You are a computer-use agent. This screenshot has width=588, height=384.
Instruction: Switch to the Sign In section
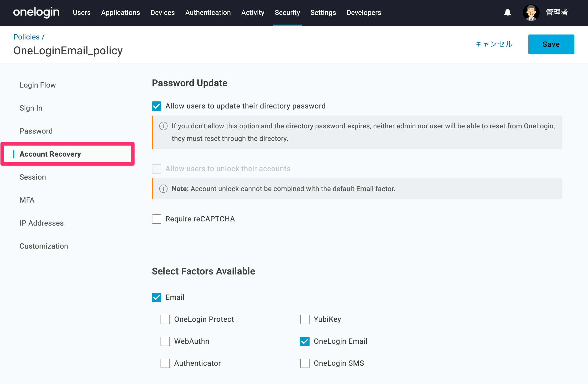point(31,108)
